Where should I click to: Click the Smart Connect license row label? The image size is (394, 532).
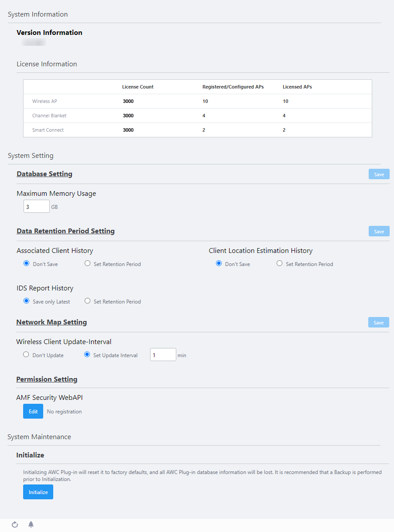point(48,130)
